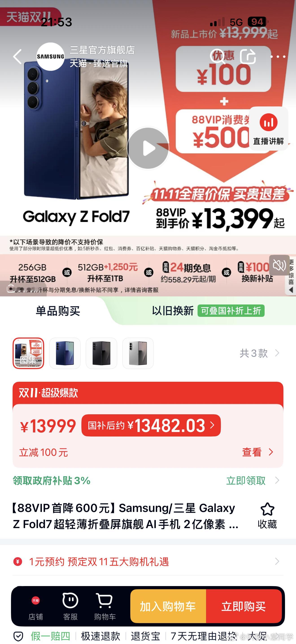Tap 加入购物车 button

(x=168, y=606)
